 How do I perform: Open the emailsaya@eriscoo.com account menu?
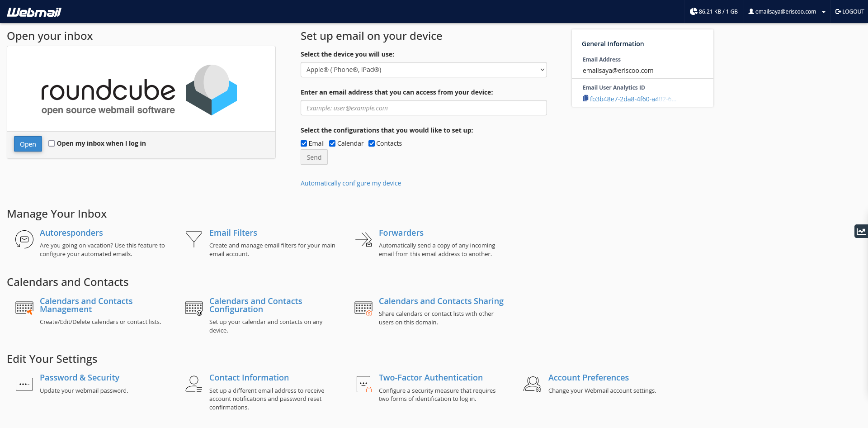click(786, 12)
